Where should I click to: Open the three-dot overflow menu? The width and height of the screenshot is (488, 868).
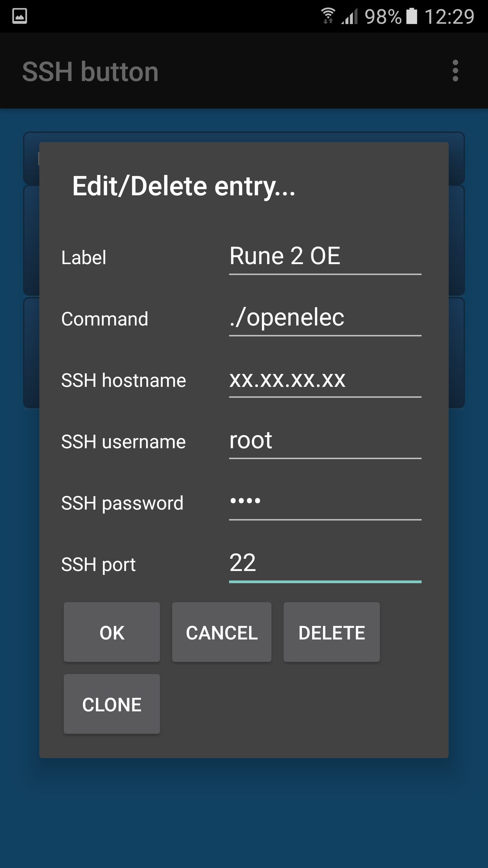[x=455, y=71]
